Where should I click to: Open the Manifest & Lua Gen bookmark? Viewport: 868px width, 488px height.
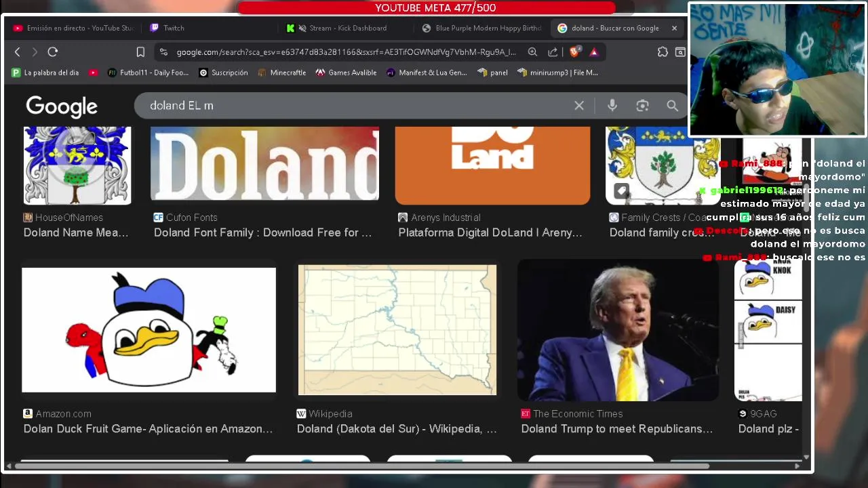(x=427, y=73)
